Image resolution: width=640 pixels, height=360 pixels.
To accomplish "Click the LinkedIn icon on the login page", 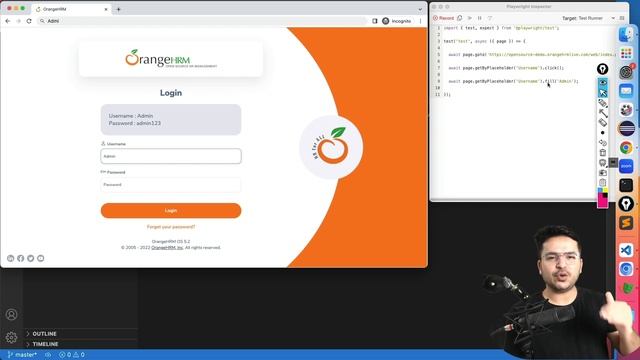I will click(11, 258).
